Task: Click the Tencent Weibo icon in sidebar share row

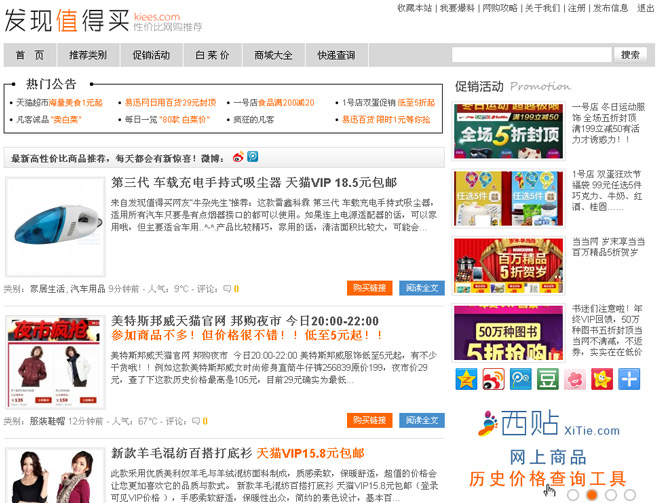Action: tap(520, 379)
